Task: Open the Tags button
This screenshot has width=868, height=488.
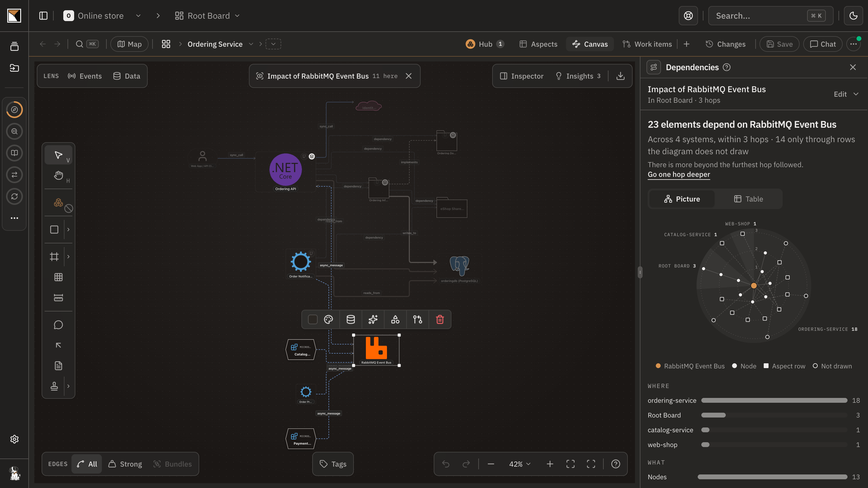Action: 333,464
